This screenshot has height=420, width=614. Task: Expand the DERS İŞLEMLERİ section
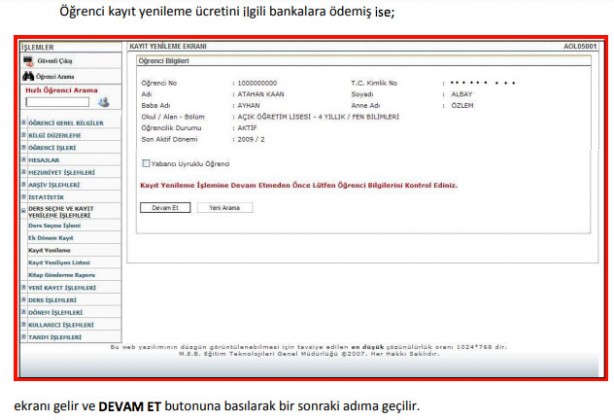click(23, 300)
